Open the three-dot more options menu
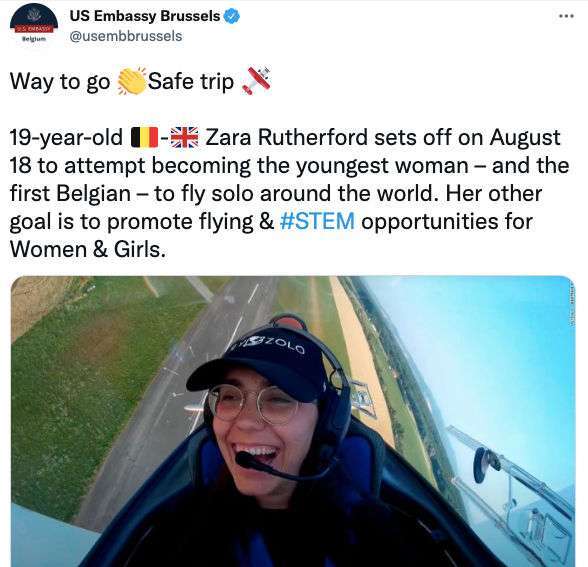 click(x=566, y=16)
